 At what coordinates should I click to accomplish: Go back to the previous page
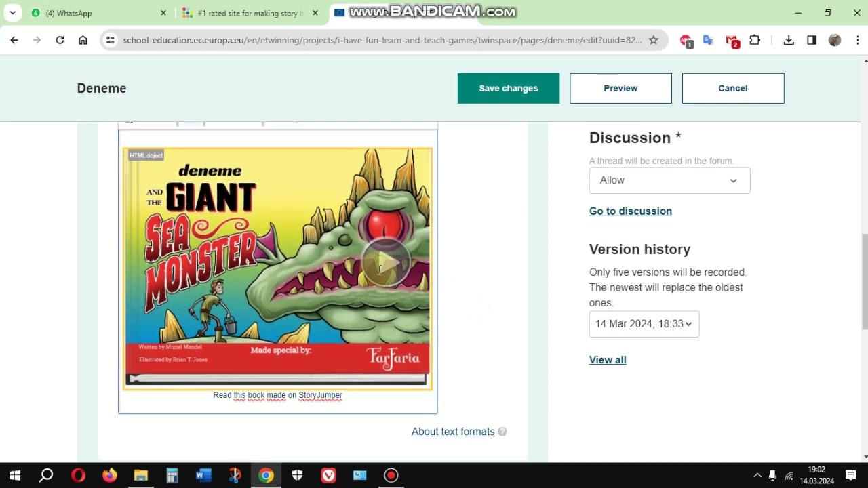pos(14,41)
